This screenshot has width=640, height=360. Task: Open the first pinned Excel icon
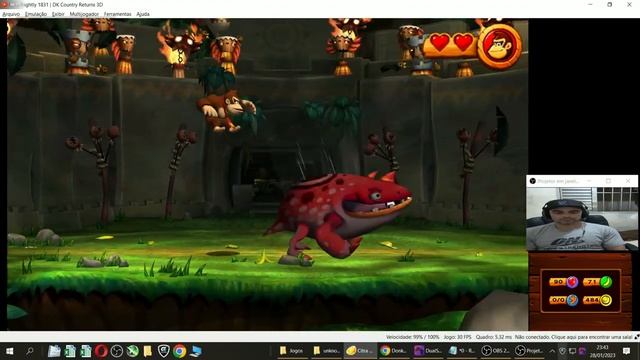point(70,351)
